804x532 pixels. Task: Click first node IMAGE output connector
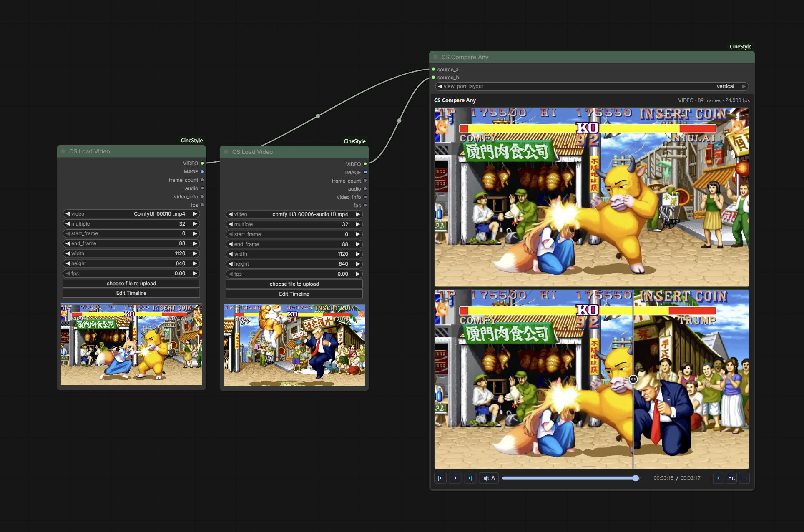[202, 172]
